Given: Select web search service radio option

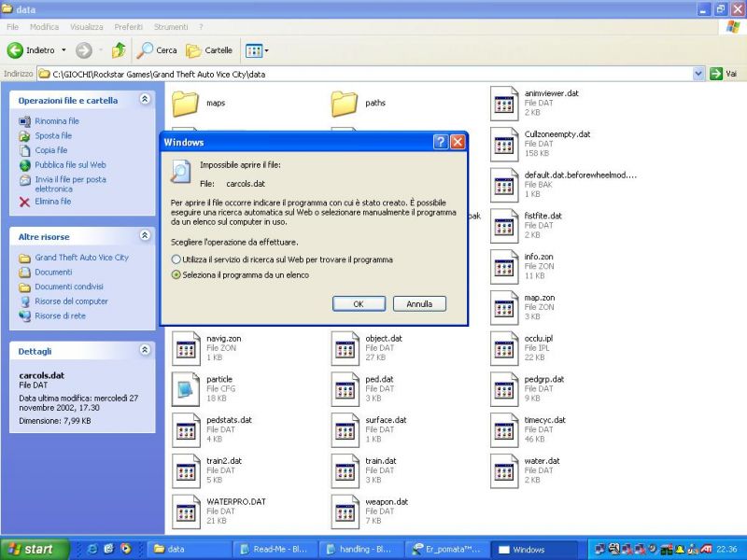Looking at the screenshot, I should click(x=176, y=259).
